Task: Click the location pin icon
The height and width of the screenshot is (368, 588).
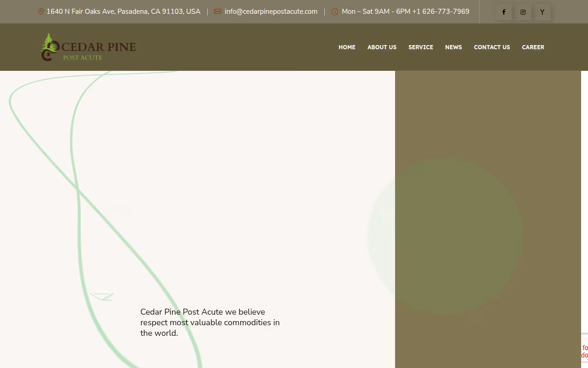Action: 41,11
